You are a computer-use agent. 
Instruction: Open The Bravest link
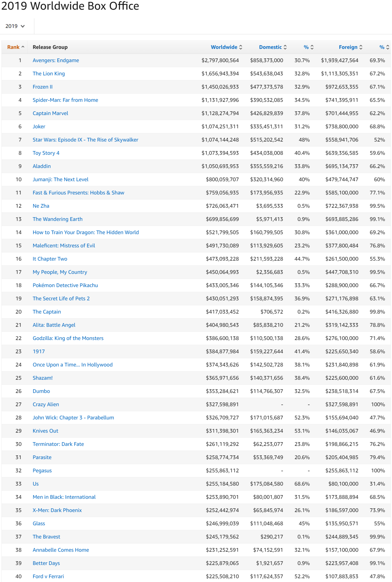47,537
